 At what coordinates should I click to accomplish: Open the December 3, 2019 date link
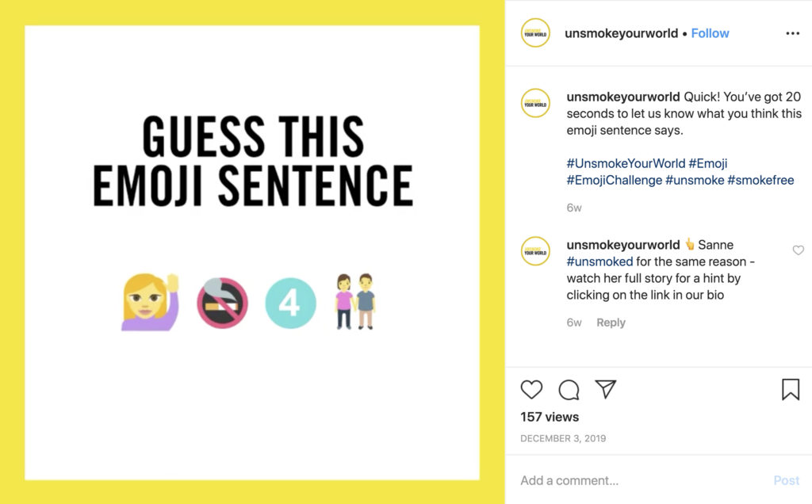563,438
